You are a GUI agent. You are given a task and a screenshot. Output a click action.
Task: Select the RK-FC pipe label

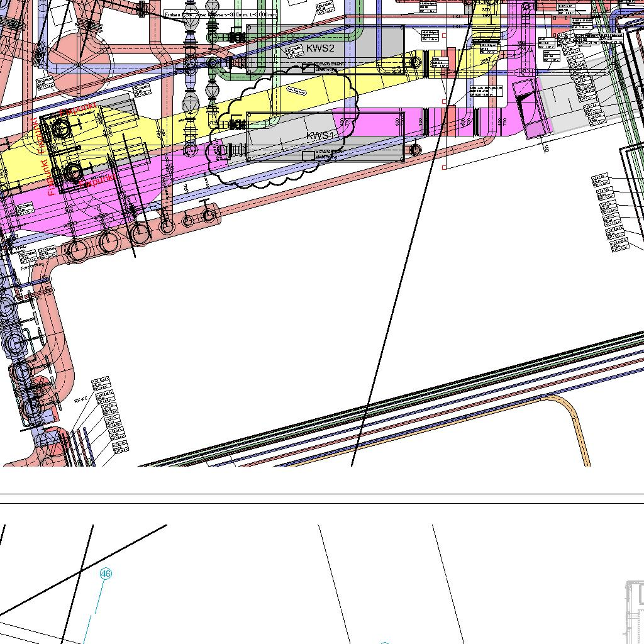coord(80,400)
